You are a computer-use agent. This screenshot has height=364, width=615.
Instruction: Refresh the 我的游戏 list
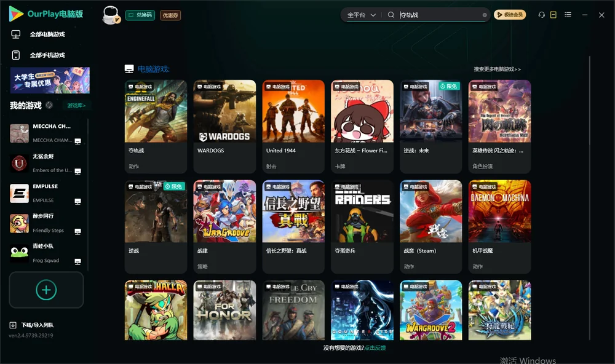pyautogui.click(x=49, y=105)
